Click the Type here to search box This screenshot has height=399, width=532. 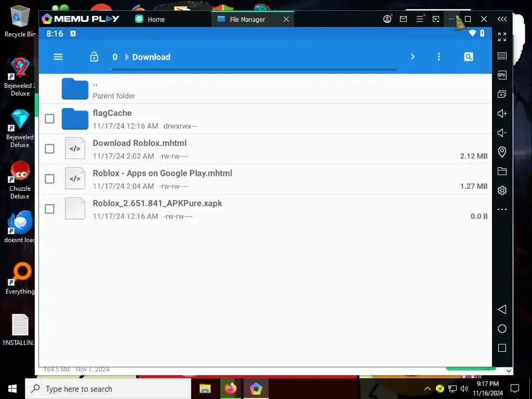[x=108, y=389]
